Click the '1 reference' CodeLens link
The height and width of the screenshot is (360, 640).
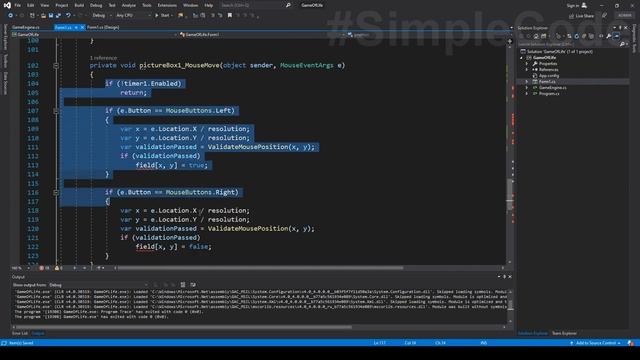[x=103, y=58]
